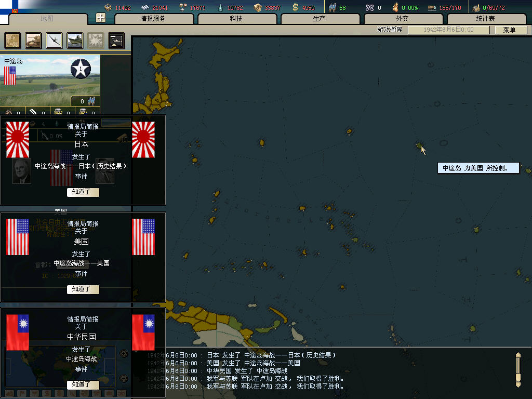Acknowledge the Republic of China event with 知道了

83,385
